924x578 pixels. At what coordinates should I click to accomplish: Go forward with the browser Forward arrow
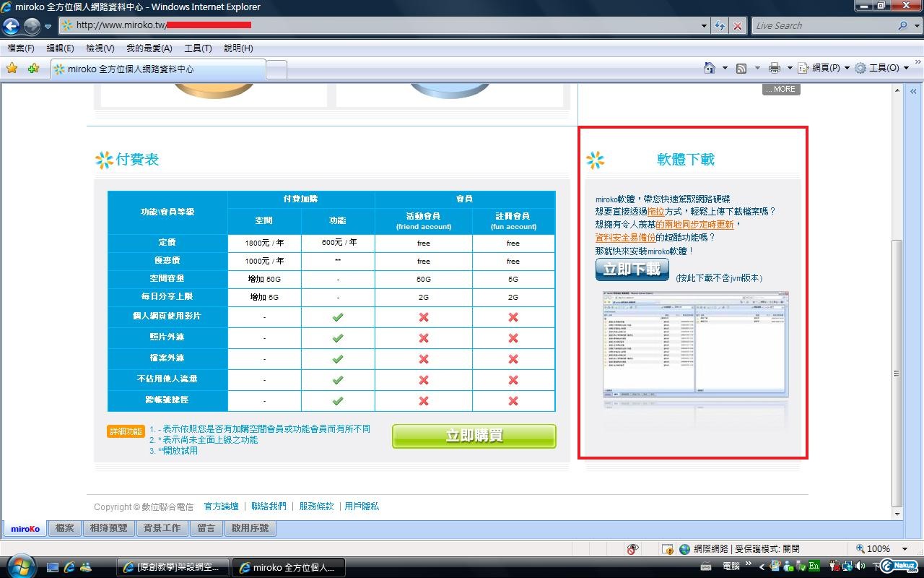[32, 26]
